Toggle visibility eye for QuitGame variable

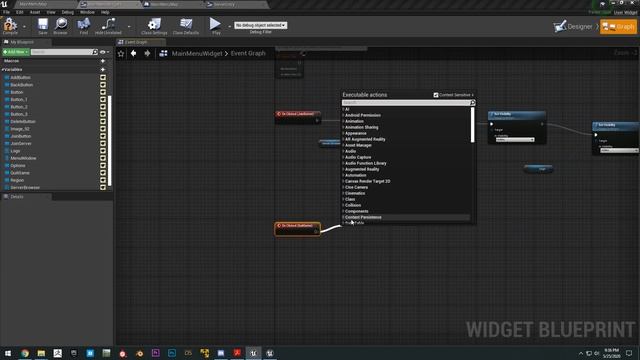point(103,173)
